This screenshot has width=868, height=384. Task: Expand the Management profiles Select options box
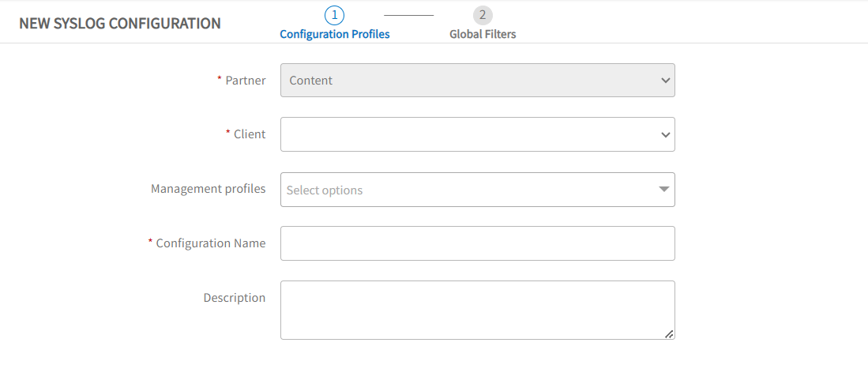(x=478, y=190)
